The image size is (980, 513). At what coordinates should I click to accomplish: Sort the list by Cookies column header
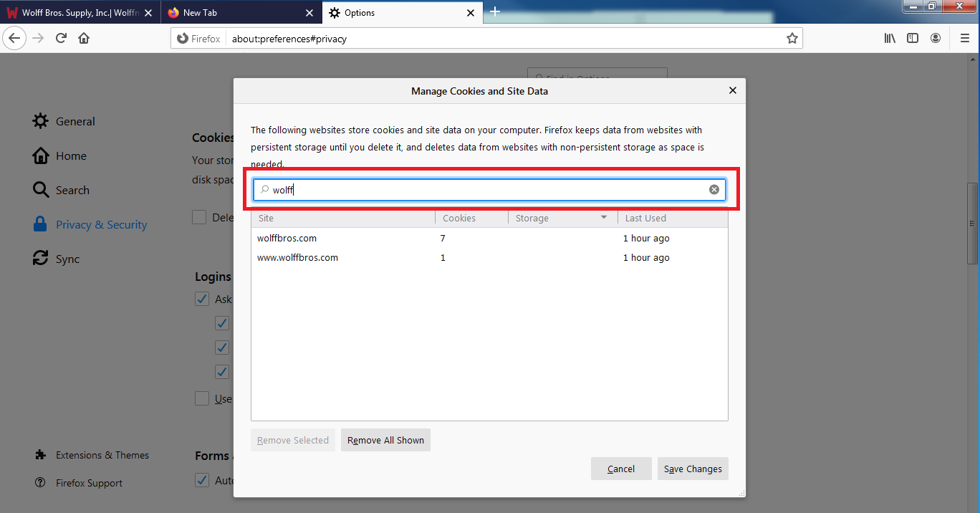click(x=471, y=218)
